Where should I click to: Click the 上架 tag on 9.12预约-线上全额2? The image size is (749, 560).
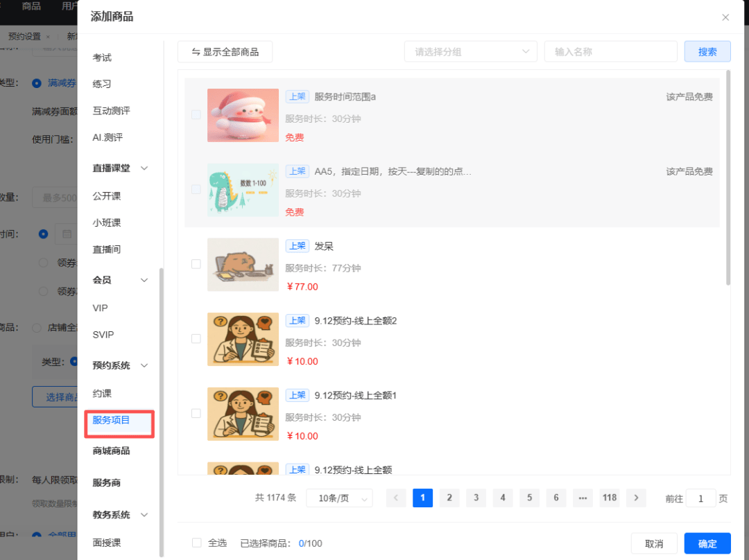[297, 320]
